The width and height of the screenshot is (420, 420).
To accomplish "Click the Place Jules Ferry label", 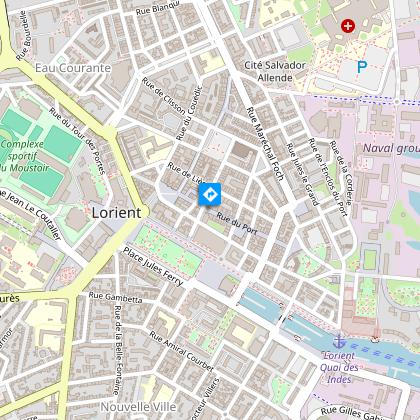I will pos(153,267).
